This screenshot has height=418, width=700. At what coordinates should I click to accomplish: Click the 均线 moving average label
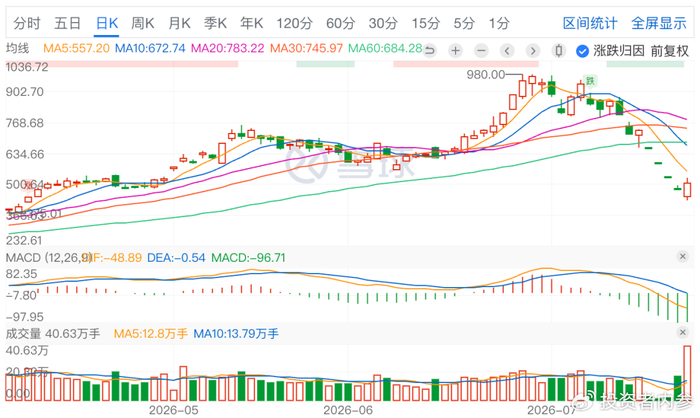click(x=17, y=48)
